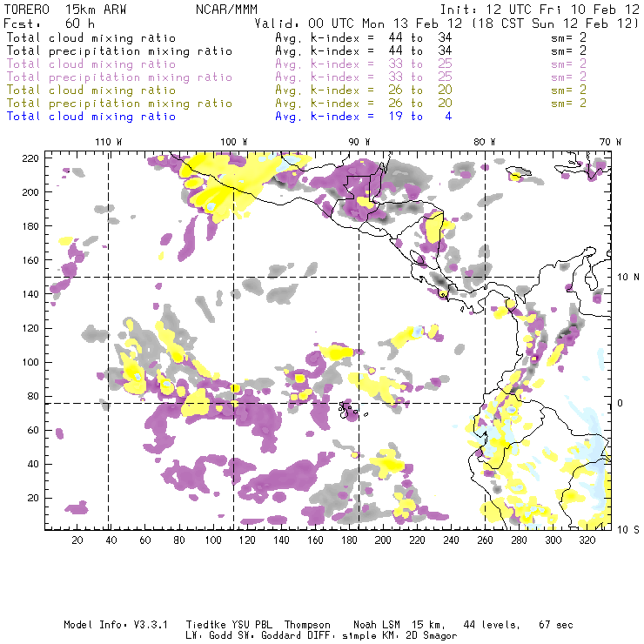The image size is (644, 644).
Task: Select the 'Tiedtke' scheme text
Action: [x=205, y=625]
